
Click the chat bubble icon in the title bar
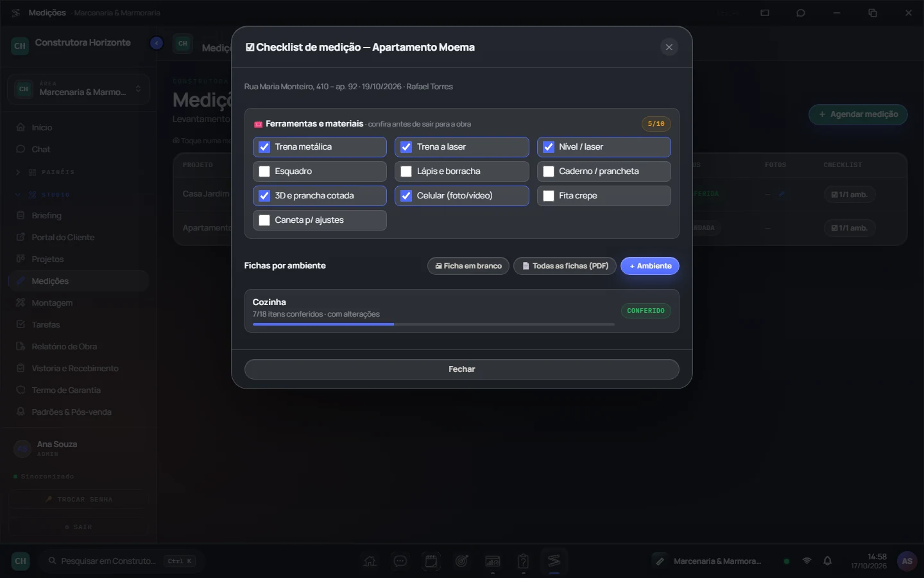(801, 13)
